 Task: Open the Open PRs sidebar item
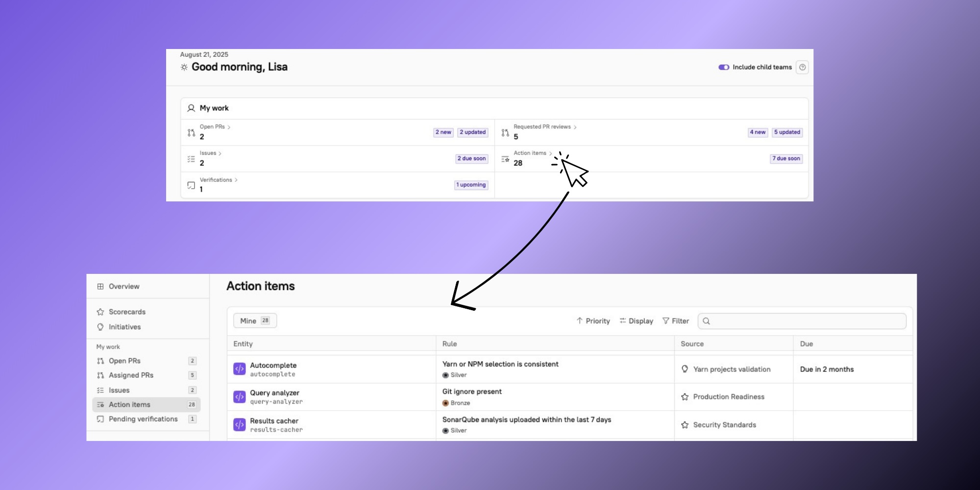(147, 361)
